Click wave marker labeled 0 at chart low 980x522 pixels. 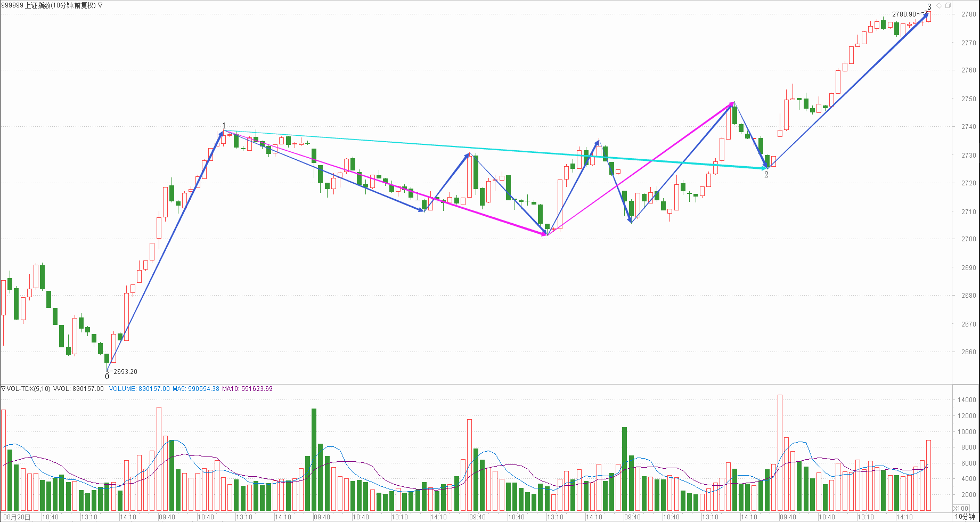107,377
